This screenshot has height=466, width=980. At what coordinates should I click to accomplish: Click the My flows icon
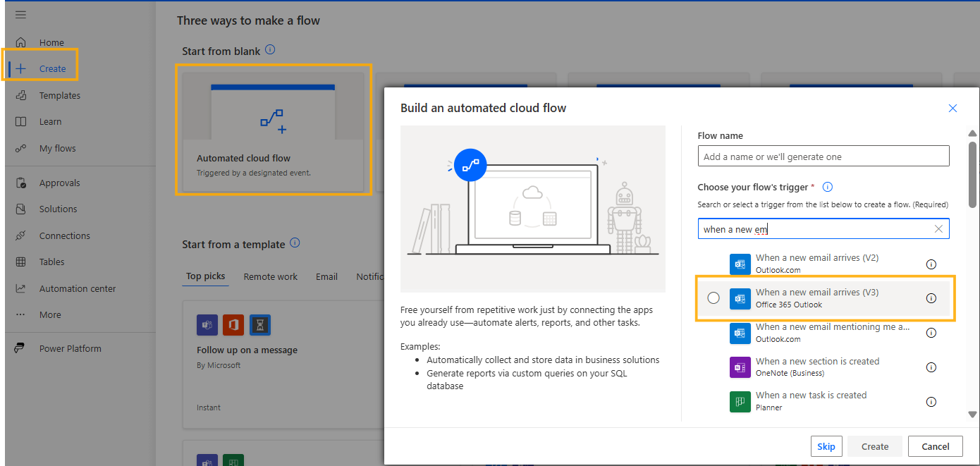[x=21, y=148]
